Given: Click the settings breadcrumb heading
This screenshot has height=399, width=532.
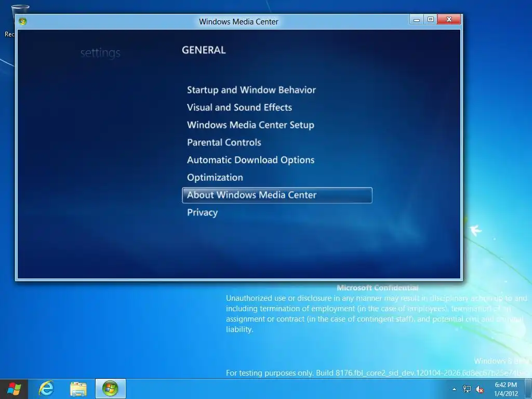Looking at the screenshot, I should [x=100, y=53].
